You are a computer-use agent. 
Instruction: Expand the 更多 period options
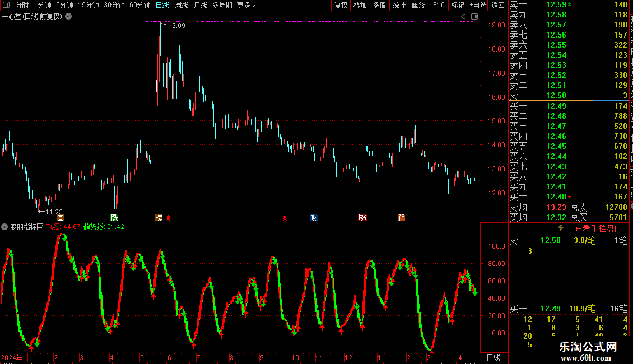tap(246, 5)
